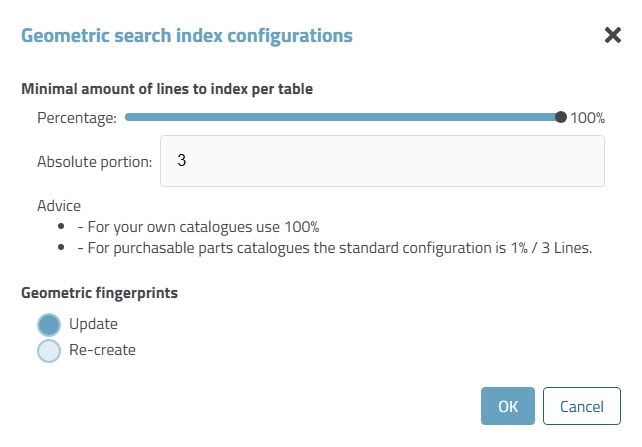Click the Advice label
The image size is (642, 447).
pyautogui.click(x=59, y=205)
